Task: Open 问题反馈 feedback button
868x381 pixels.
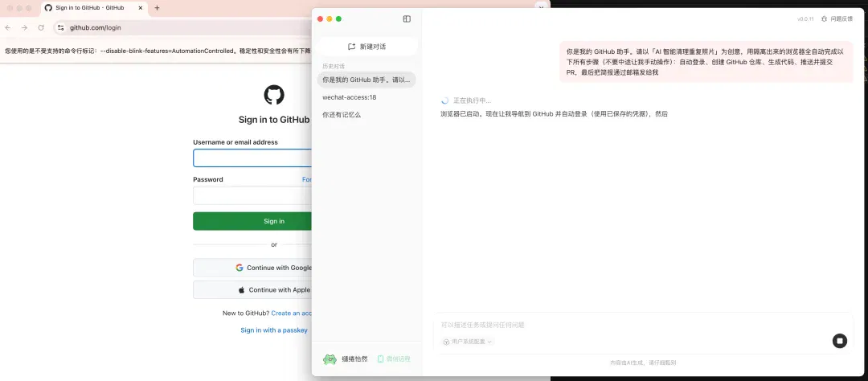Action: pos(837,18)
